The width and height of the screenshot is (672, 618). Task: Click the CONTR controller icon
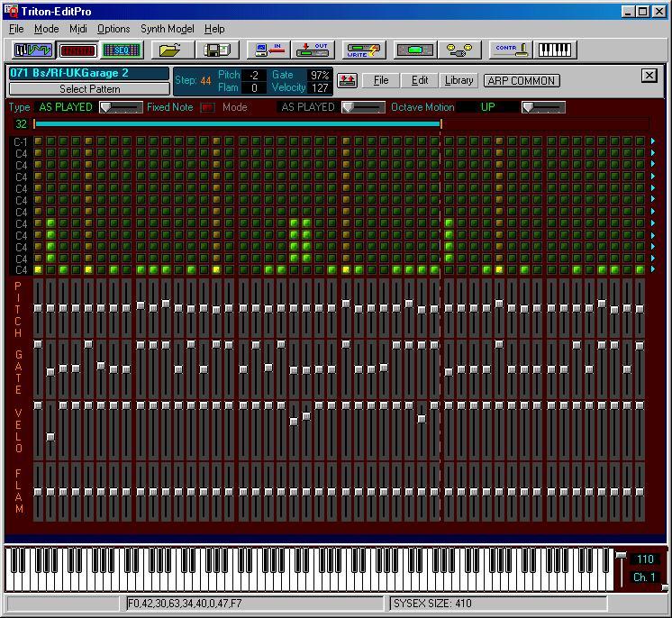click(512, 50)
